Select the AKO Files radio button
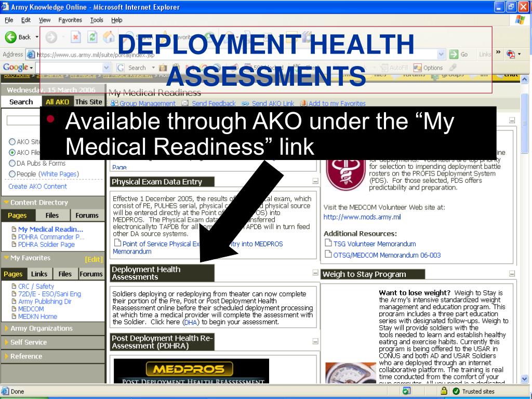Image resolution: width=532 pixels, height=399 pixels. [12, 152]
